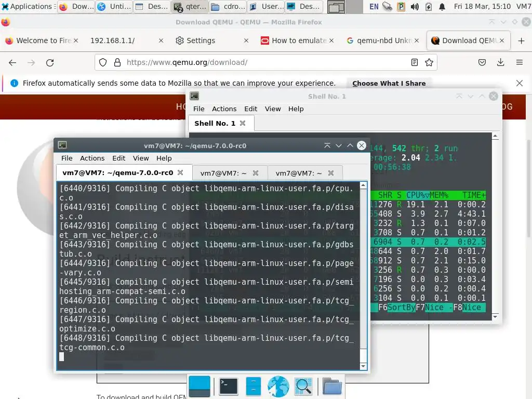Image resolution: width=532 pixels, height=399 pixels.
Task: Open View menu in qemu-7.0.0-rc0 terminal
Action: click(141, 158)
